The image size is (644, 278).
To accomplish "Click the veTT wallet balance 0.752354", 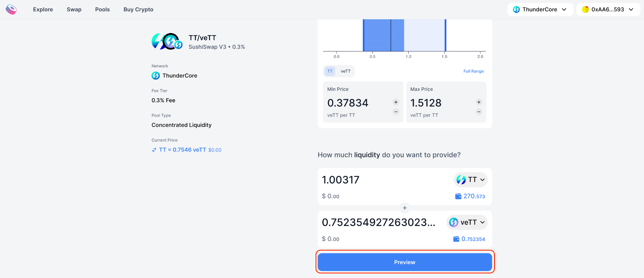I will 469,239.
